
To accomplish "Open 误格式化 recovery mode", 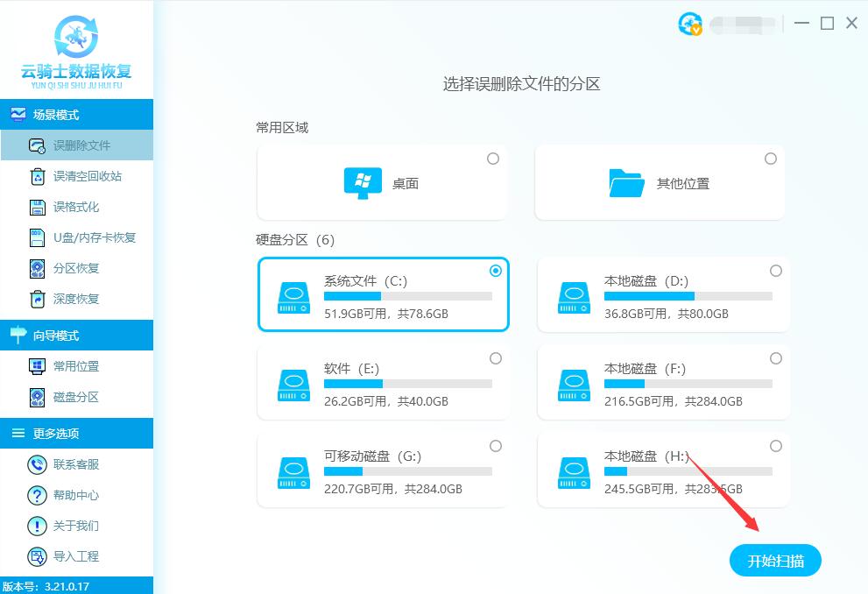I will [x=77, y=207].
